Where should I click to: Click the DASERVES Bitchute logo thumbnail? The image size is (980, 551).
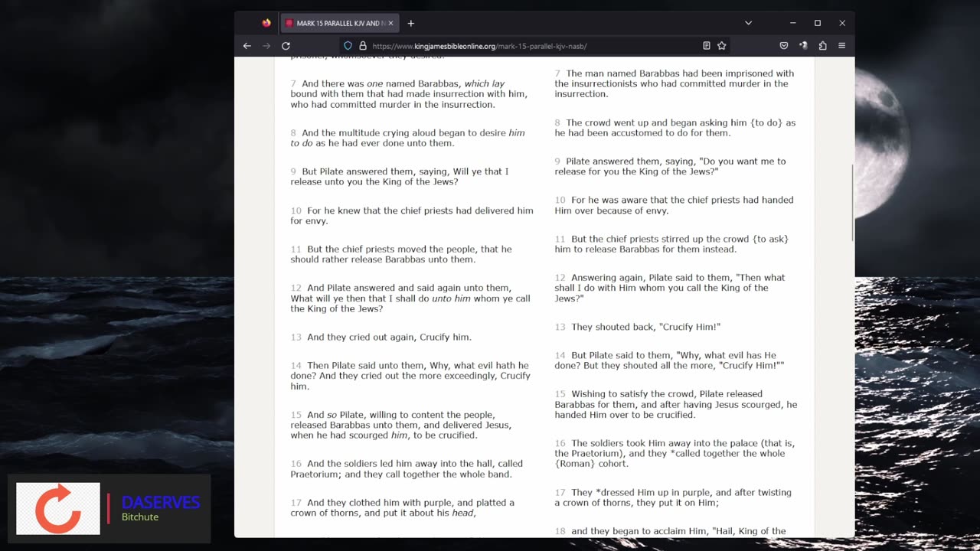click(58, 508)
